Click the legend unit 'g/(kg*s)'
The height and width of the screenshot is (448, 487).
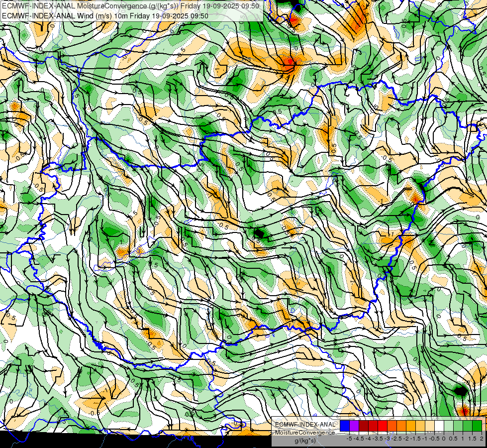pyautogui.click(x=305, y=441)
